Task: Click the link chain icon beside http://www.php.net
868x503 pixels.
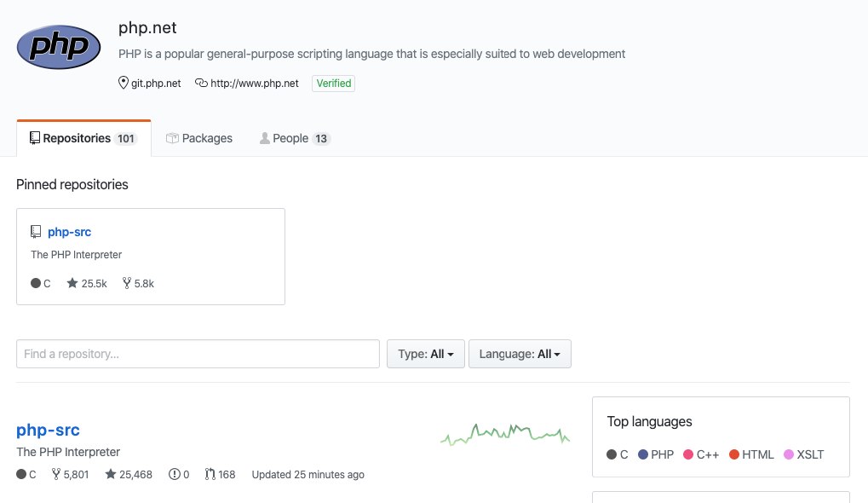Action: (x=201, y=83)
